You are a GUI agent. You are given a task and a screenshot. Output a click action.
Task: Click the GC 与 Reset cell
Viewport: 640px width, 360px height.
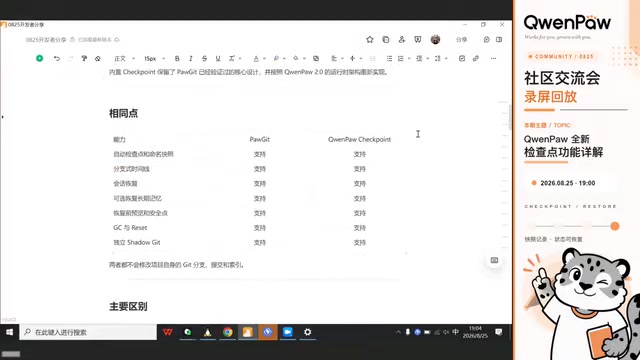click(x=130, y=228)
